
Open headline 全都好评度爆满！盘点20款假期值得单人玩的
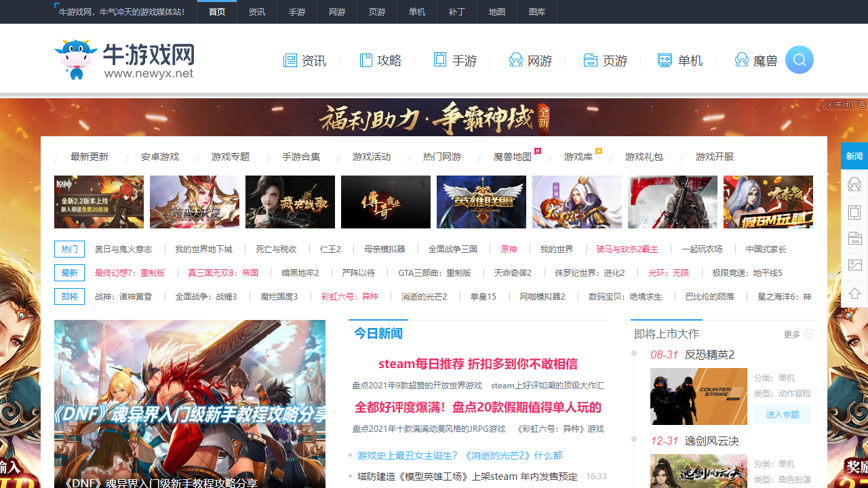click(478, 407)
